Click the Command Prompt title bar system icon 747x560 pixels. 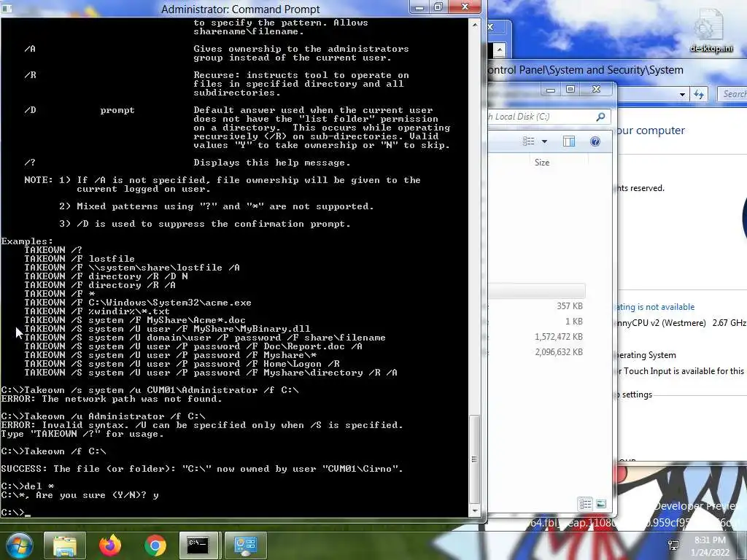pos(7,9)
